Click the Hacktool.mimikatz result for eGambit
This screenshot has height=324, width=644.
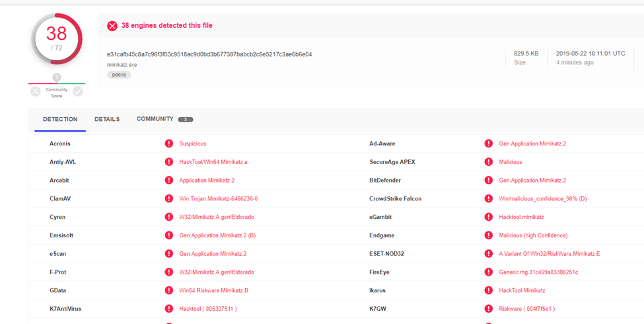pyautogui.click(x=522, y=217)
